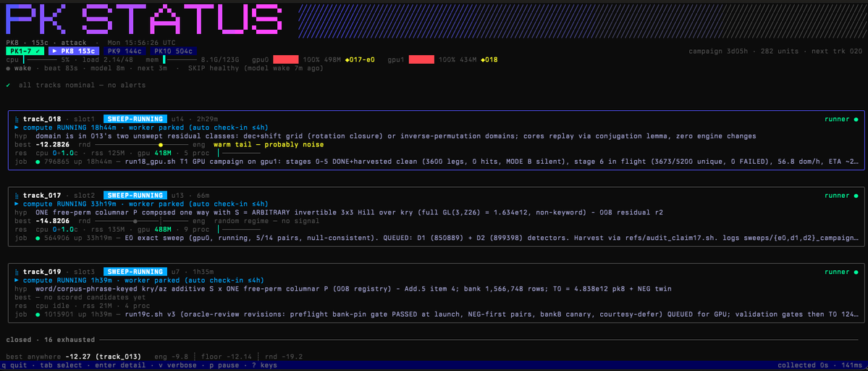Click 'Mon 15:56:26 UTC' timestamp
Screen dimensions: 868x371
(142, 42)
